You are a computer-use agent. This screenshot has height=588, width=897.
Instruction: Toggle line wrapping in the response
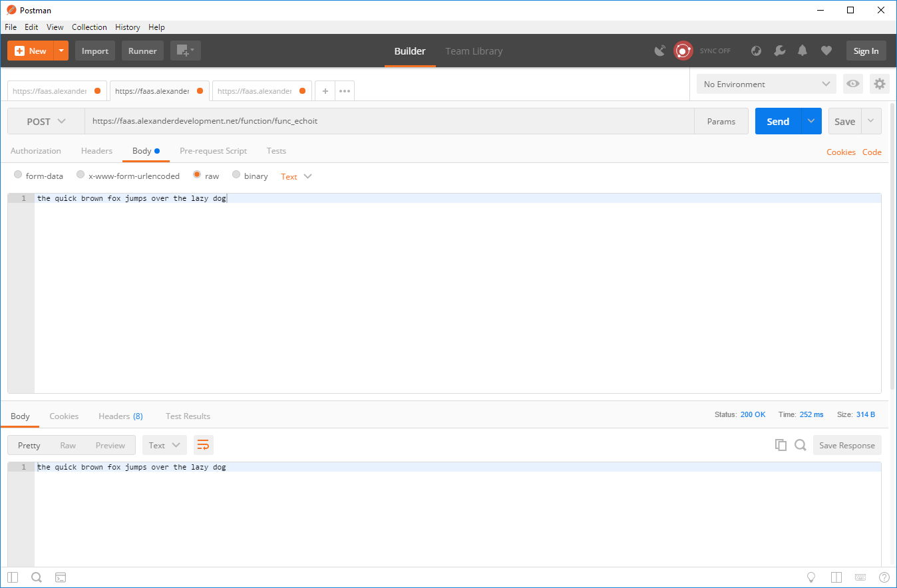point(204,445)
